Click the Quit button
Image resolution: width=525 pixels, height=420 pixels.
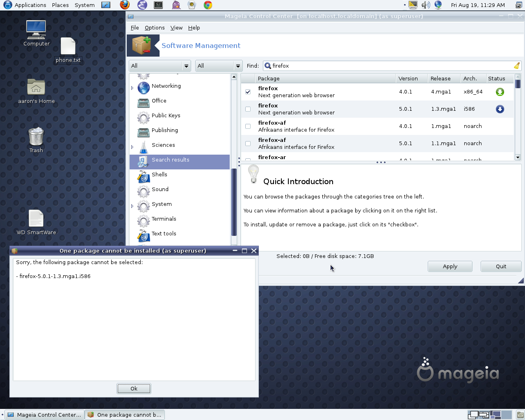[x=501, y=266]
